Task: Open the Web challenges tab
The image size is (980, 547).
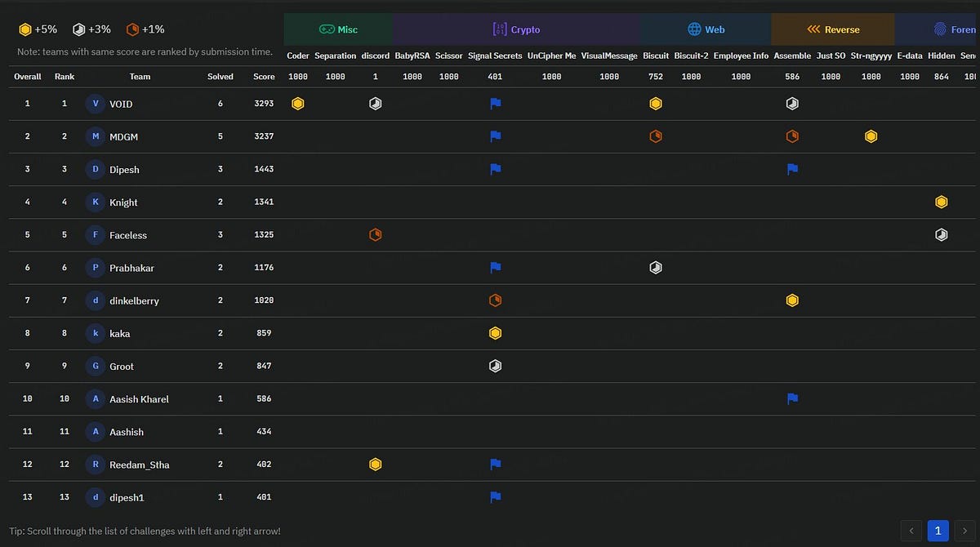Action: point(706,27)
